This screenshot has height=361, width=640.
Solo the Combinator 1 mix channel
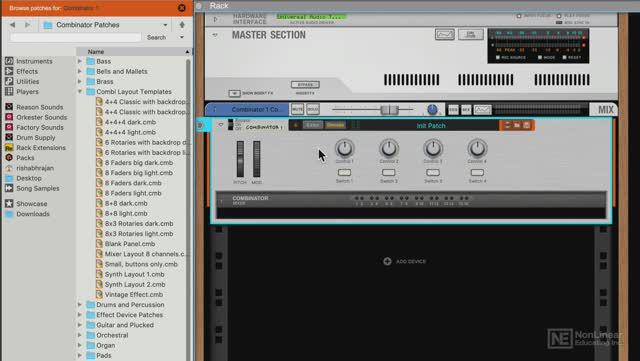pos(313,109)
